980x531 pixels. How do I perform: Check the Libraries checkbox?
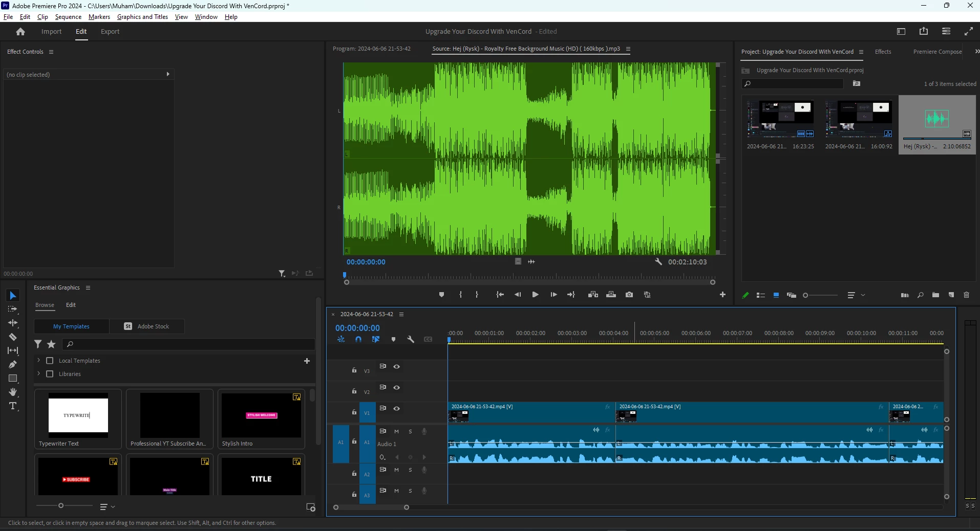[x=50, y=374]
